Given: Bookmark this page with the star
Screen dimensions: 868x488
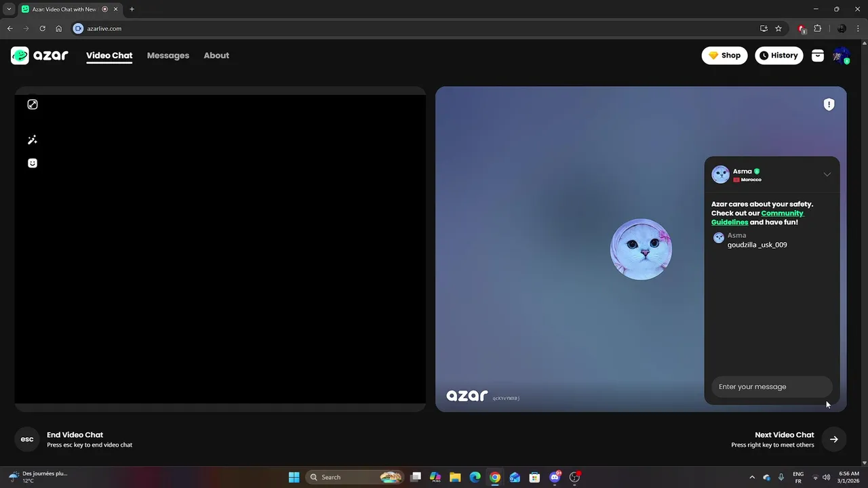Looking at the screenshot, I should click(x=778, y=28).
